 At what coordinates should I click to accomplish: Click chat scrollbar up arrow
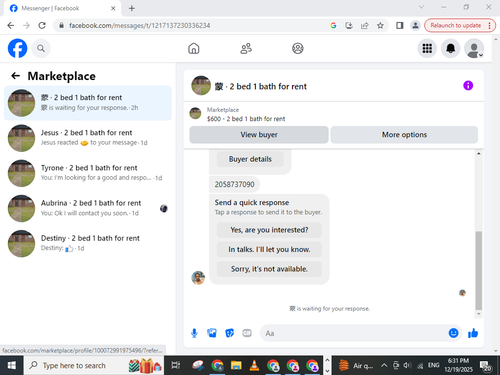[x=479, y=153]
